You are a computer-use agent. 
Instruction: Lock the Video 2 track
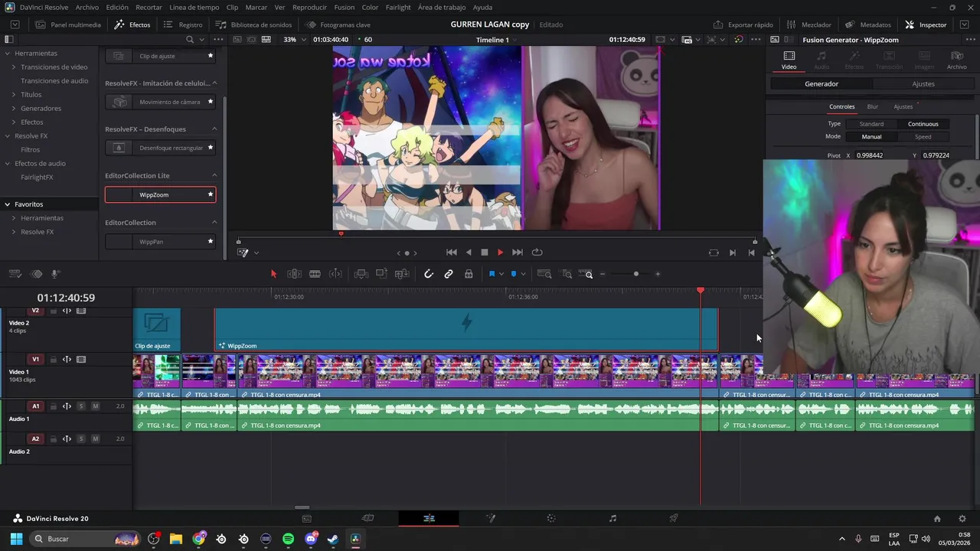click(53, 311)
